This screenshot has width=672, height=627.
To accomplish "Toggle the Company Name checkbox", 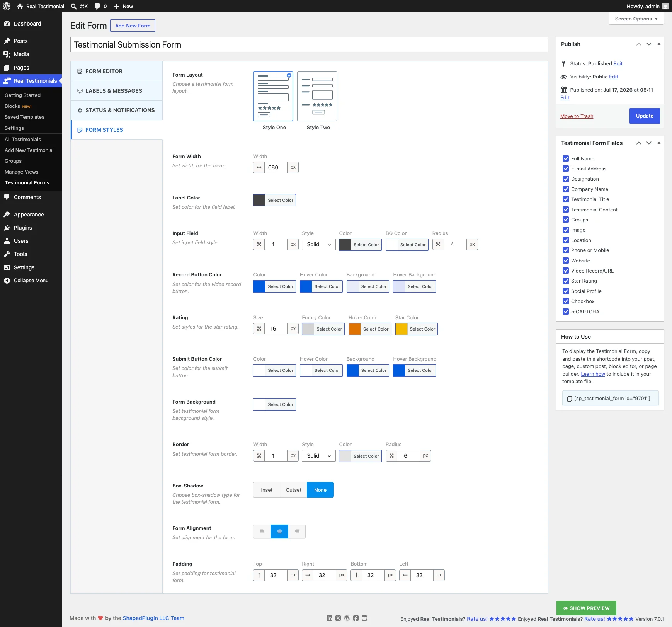I will click(x=566, y=189).
